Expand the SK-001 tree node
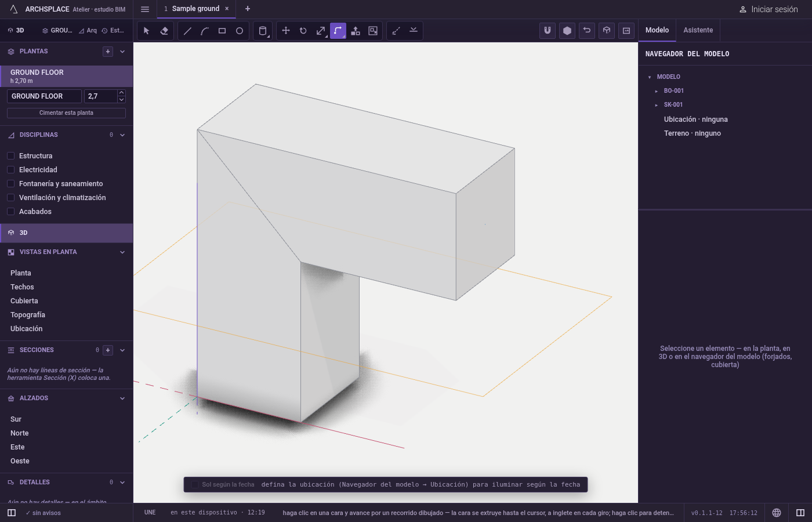This screenshot has height=522, width=812. coord(657,105)
